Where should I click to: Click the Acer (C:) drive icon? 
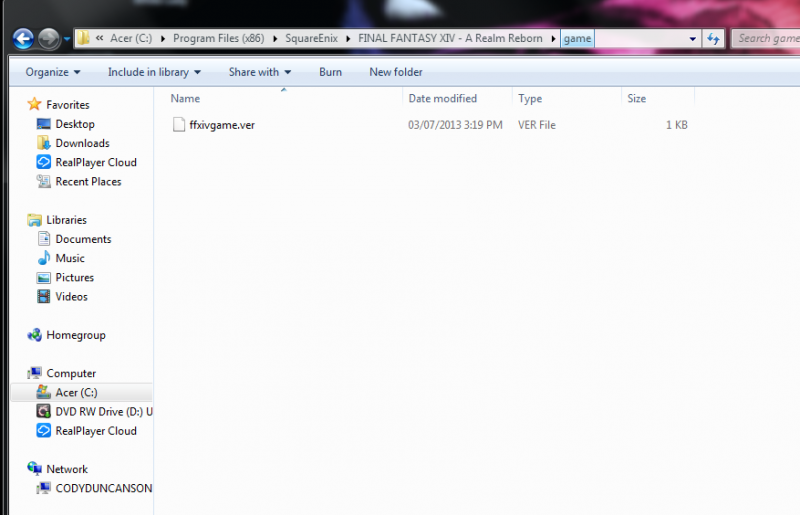point(44,392)
